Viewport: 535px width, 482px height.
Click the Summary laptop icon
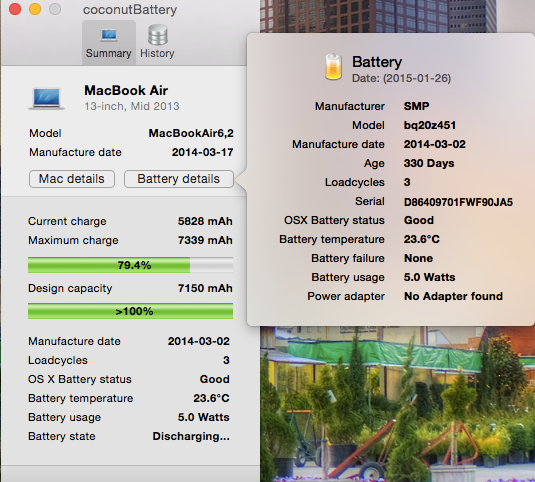coord(109,35)
